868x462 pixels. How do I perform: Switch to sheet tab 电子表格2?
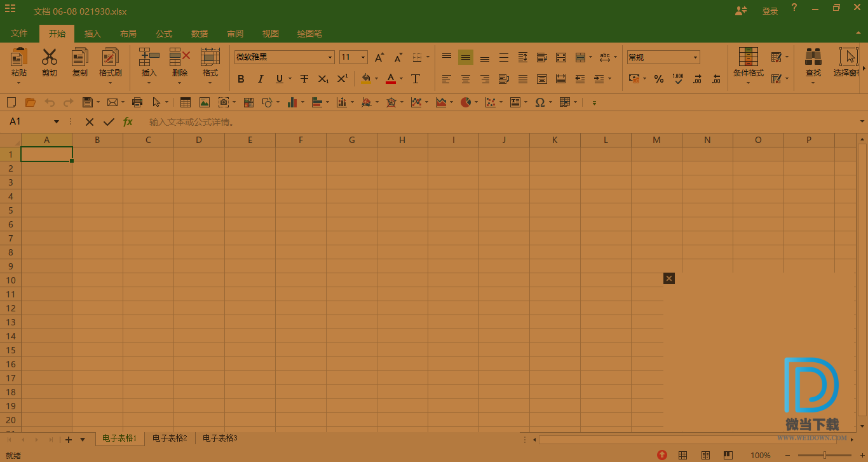tap(170, 438)
